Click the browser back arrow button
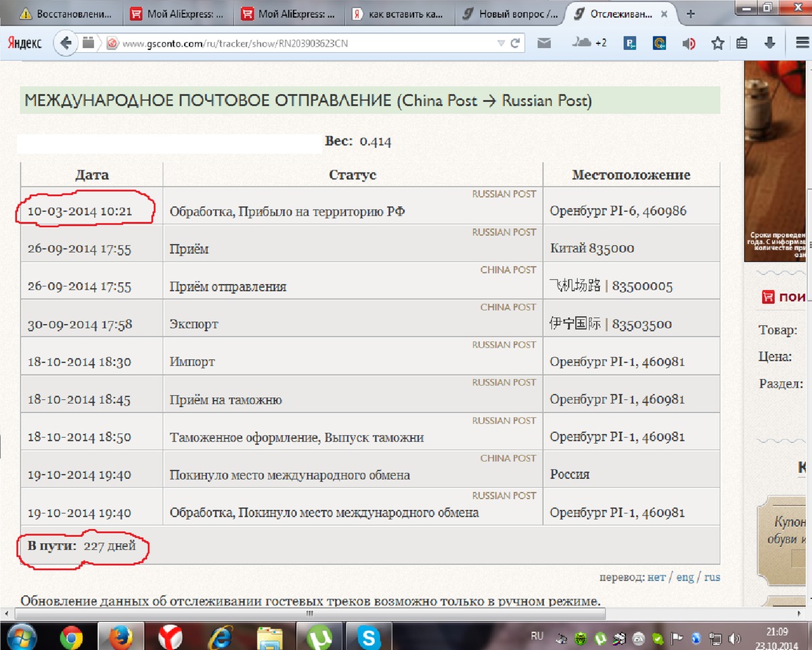 click(x=66, y=43)
